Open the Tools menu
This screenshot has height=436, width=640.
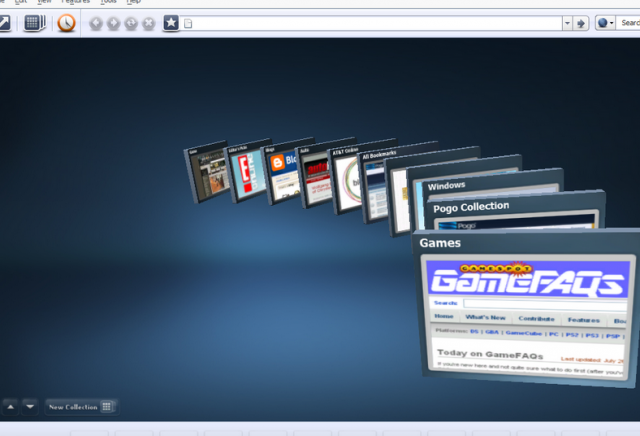(x=109, y=2)
